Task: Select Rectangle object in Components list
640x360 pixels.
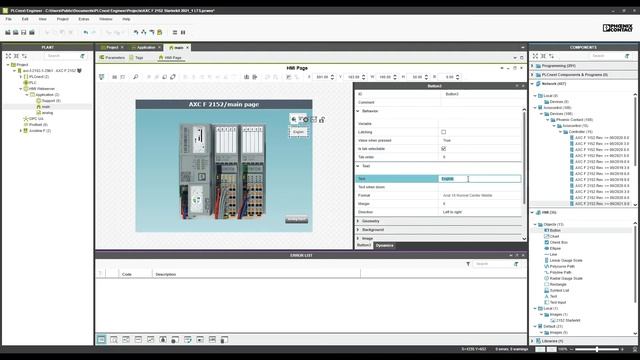Action: point(558,284)
